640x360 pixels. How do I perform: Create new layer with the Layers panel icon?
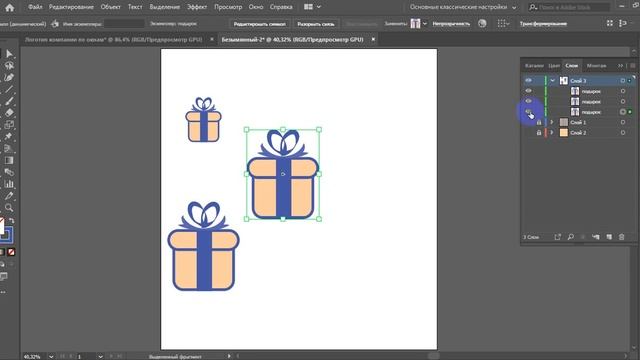point(609,237)
